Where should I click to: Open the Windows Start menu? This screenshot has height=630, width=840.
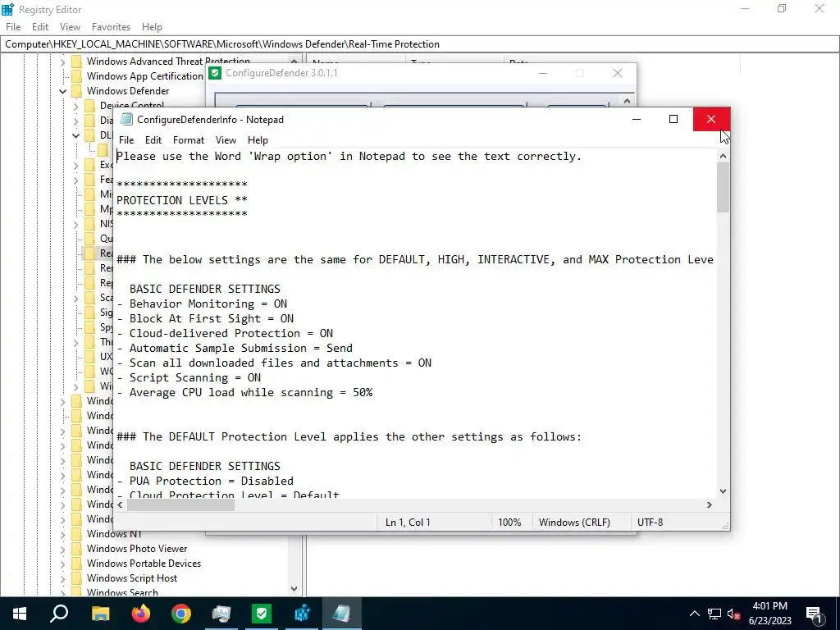click(x=20, y=614)
